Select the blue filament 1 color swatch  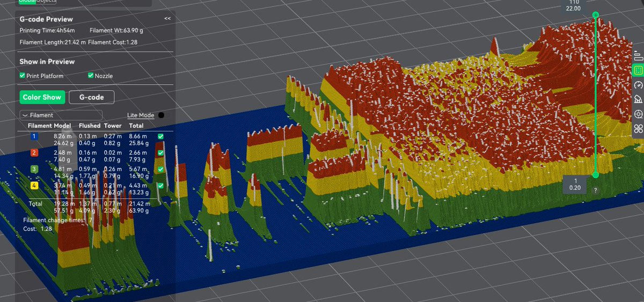(34, 137)
